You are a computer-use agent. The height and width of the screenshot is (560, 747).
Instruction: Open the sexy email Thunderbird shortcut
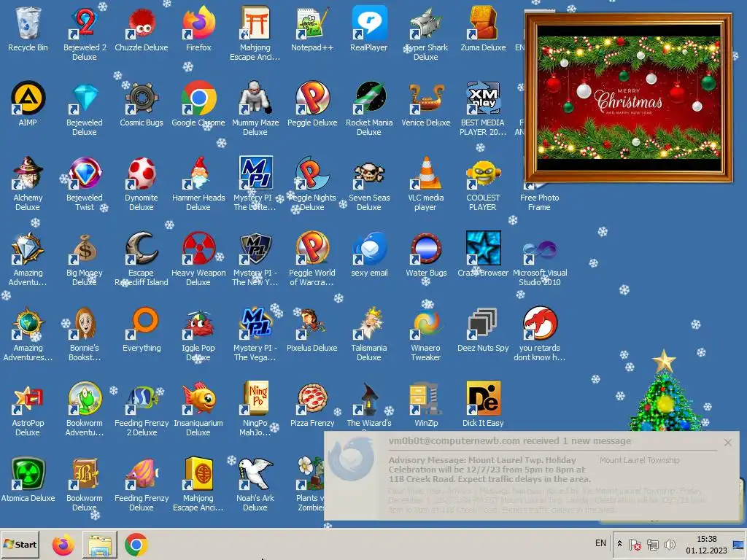pyautogui.click(x=368, y=248)
